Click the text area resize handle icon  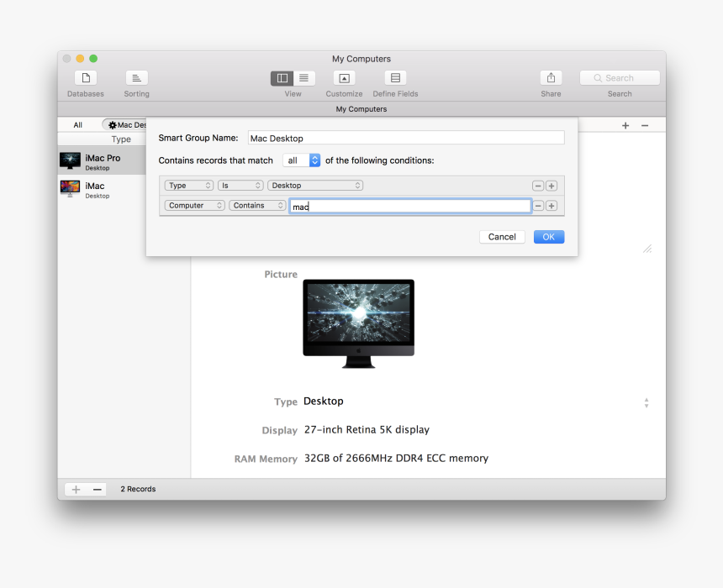point(647,249)
